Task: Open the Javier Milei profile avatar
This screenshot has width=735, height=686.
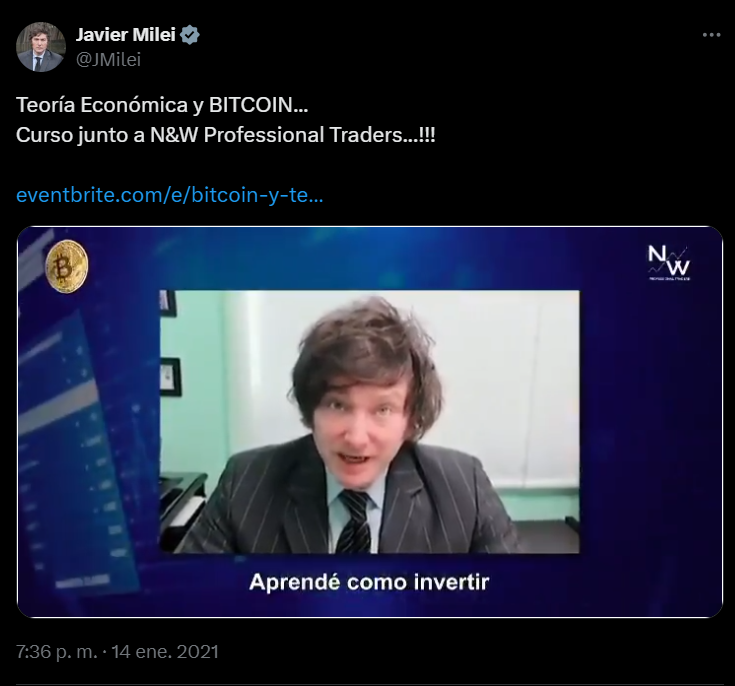Action: coord(41,47)
